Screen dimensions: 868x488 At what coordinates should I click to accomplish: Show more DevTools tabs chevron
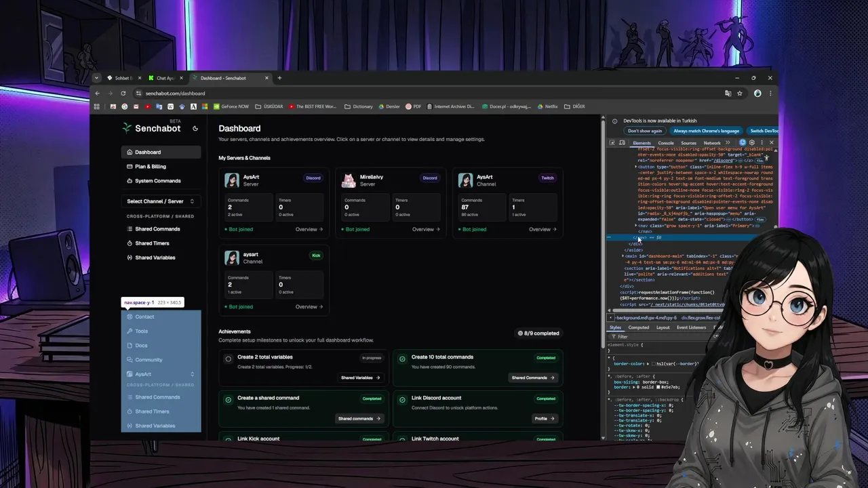pyautogui.click(x=728, y=143)
